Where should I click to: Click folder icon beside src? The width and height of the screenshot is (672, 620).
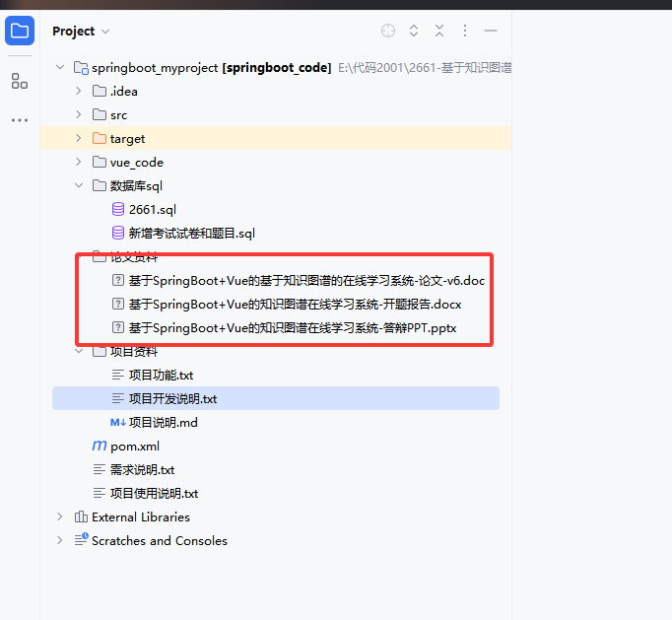coord(100,114)
